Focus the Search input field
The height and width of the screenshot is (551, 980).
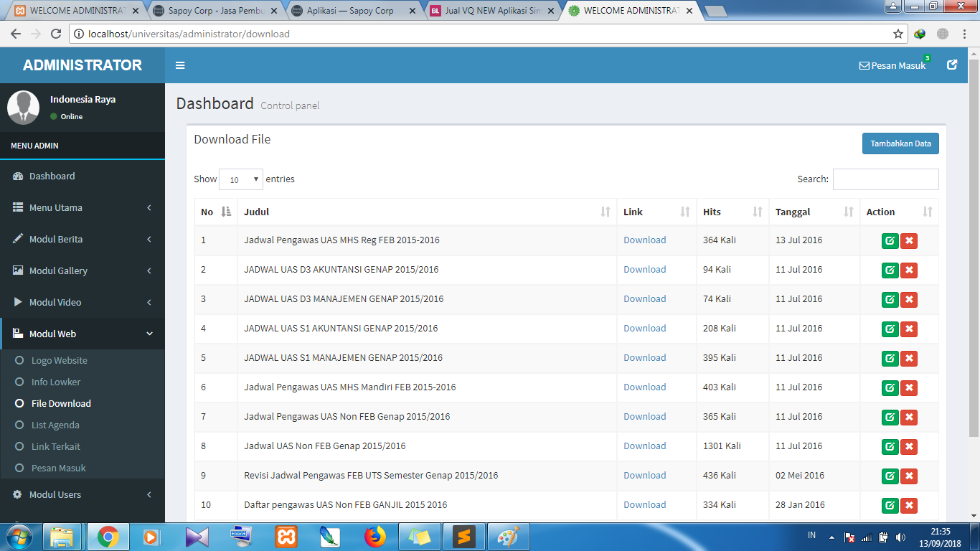tap(885, 179)
